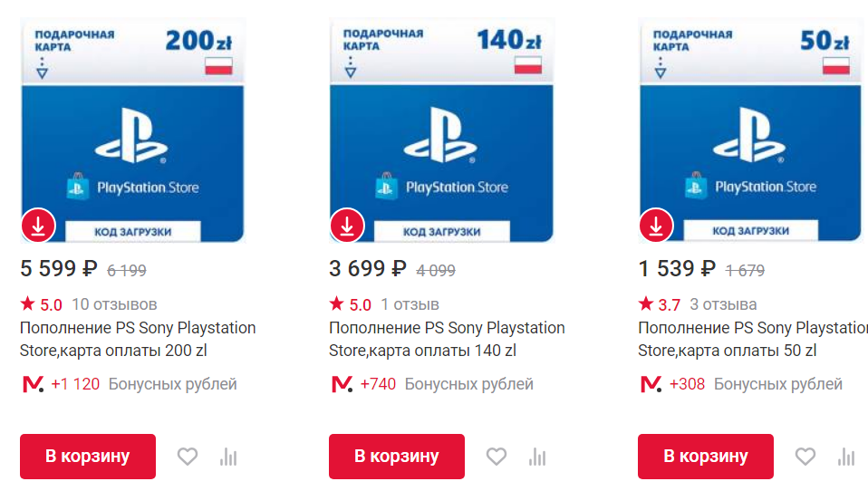Add the 50 zl card to favorites

[805, 457]
